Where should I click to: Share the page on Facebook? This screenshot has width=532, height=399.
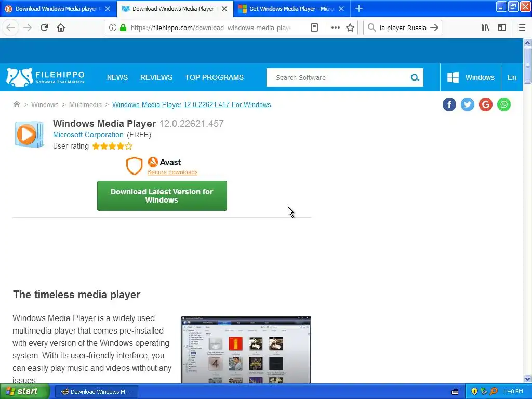pyautogui.click(x=449, y=104)
